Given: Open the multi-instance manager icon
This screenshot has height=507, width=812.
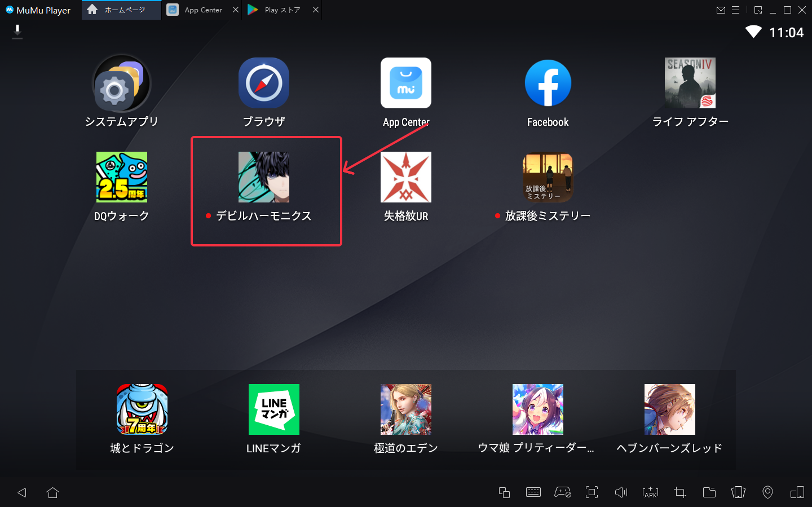Looking at the screenshot, I should 504,492.
